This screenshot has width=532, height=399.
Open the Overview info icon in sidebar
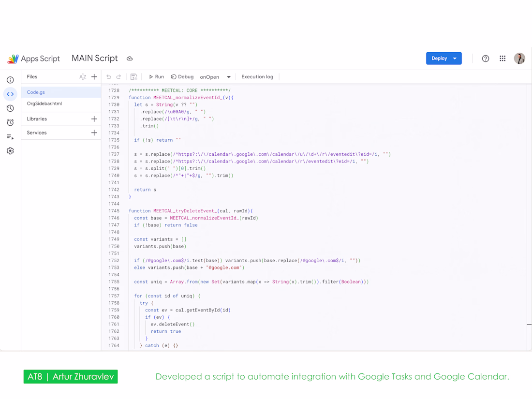tap(10, 80)
